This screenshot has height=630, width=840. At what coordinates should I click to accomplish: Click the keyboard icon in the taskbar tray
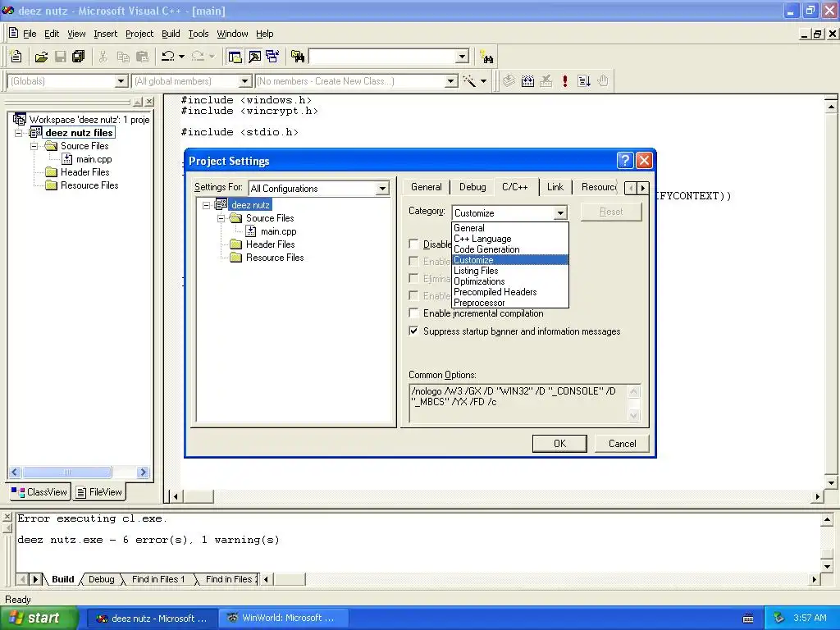pos(748,619)
